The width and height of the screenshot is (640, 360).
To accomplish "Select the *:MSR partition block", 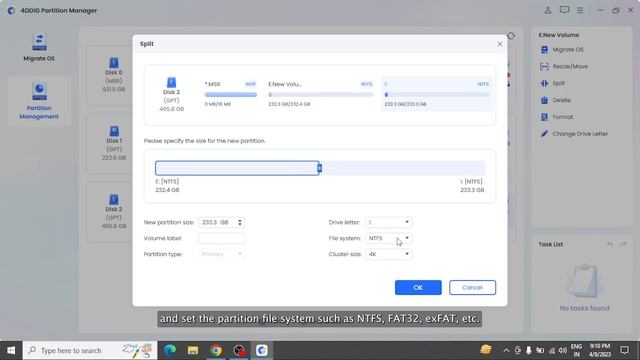I will pos(231,94).
